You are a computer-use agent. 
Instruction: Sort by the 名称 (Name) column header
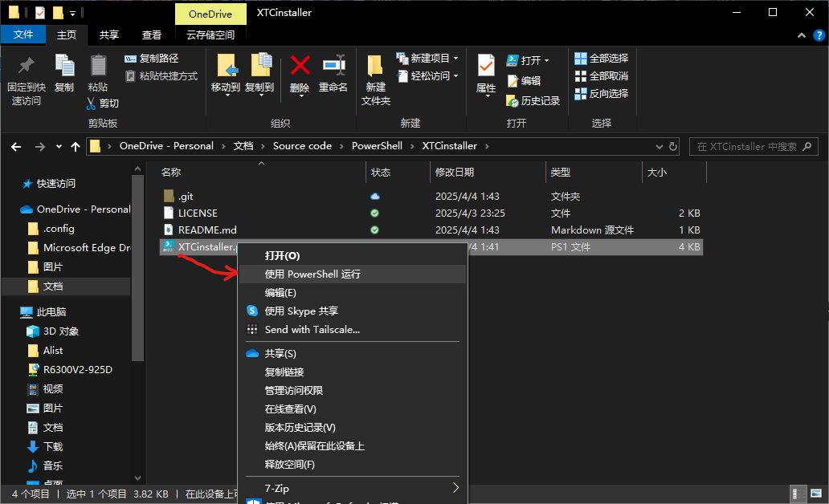(171, 173)
